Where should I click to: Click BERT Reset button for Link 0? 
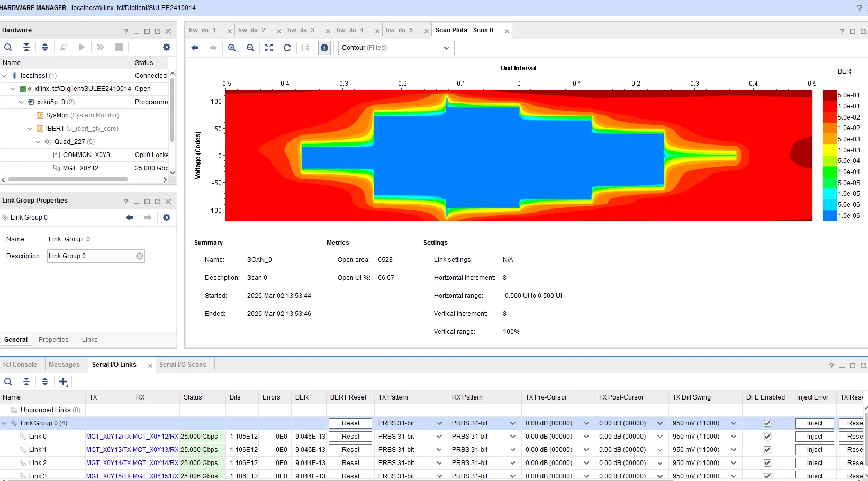pos(350,437)
